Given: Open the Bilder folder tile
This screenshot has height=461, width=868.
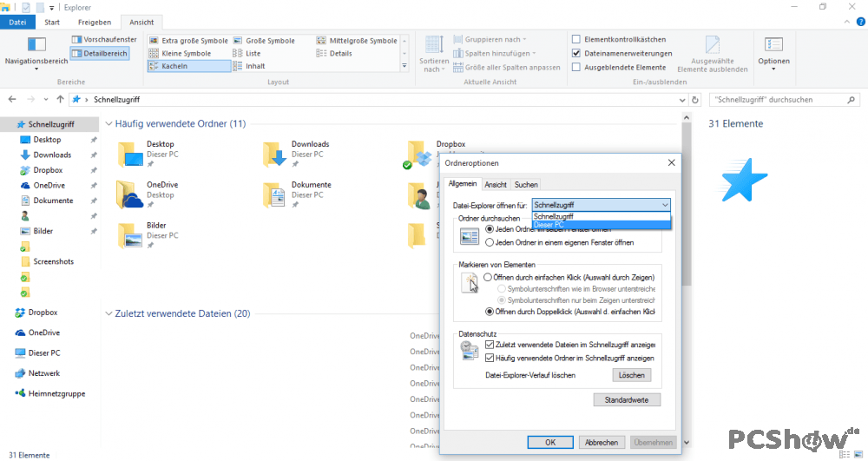Looking at the screenshot, I should coord(148,234).
